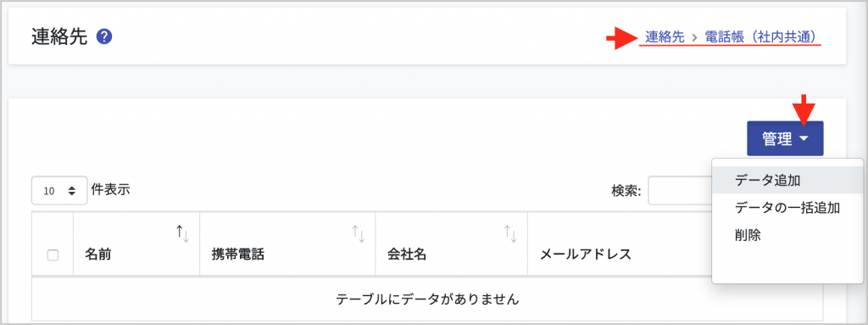Focus the 検索 search input field
The image size is (868, 325).
[x=680, y=191]
